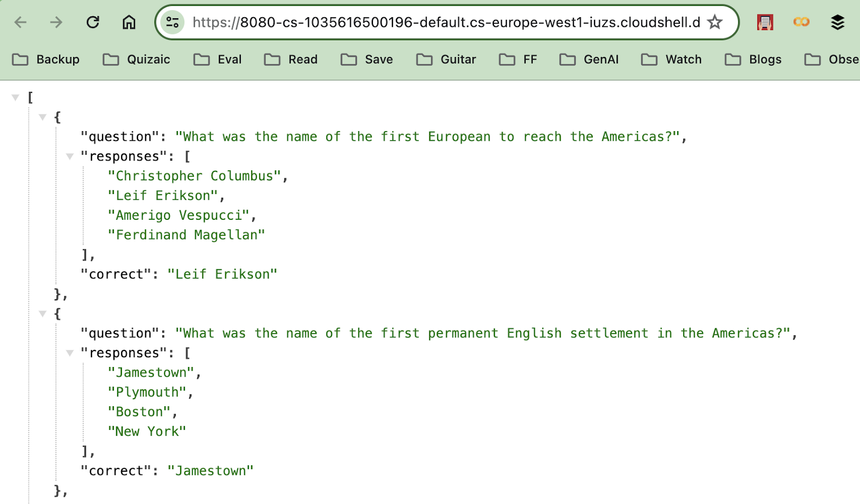Viewport: 860px width, 504px height.
Task: Open the Backup bookmarks folder
Action: (46, 59)
